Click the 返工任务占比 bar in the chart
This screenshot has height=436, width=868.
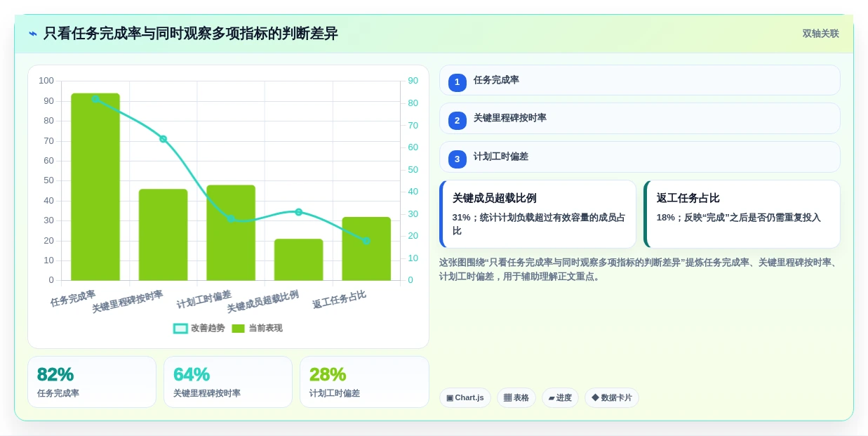click(366, 249)
